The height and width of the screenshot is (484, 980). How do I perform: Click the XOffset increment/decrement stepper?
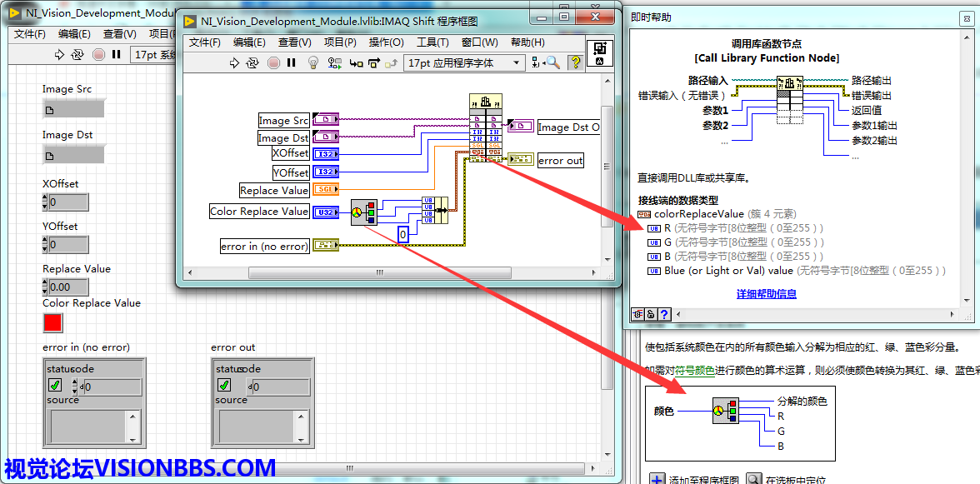pos(45,202)
